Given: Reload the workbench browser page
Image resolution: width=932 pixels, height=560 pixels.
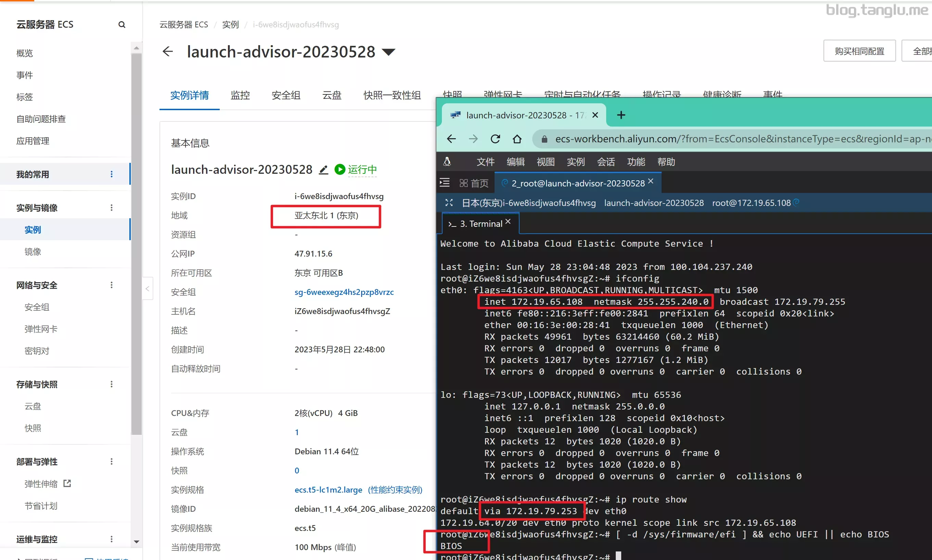Looking at the screenshot, I should 495,139.
